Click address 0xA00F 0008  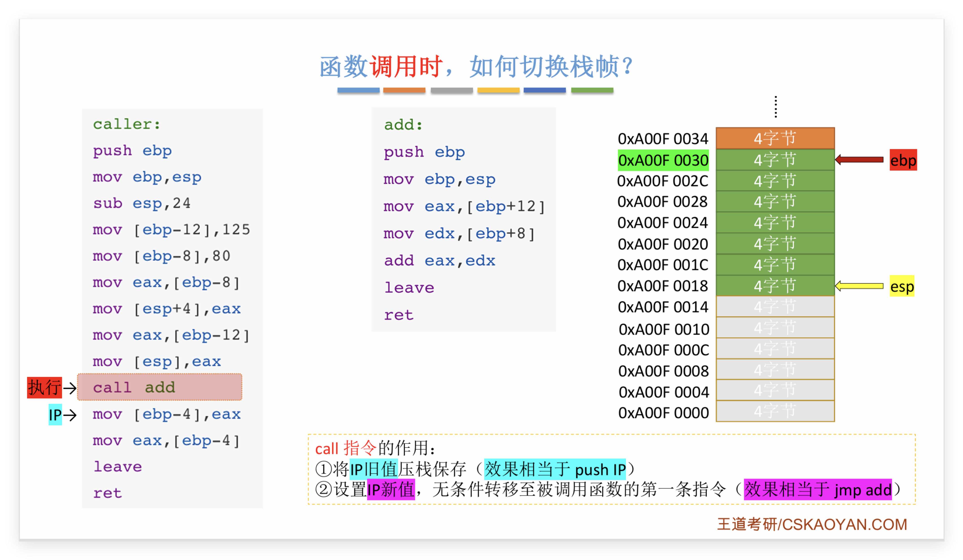pyautogui.click(x=663, y=370)
